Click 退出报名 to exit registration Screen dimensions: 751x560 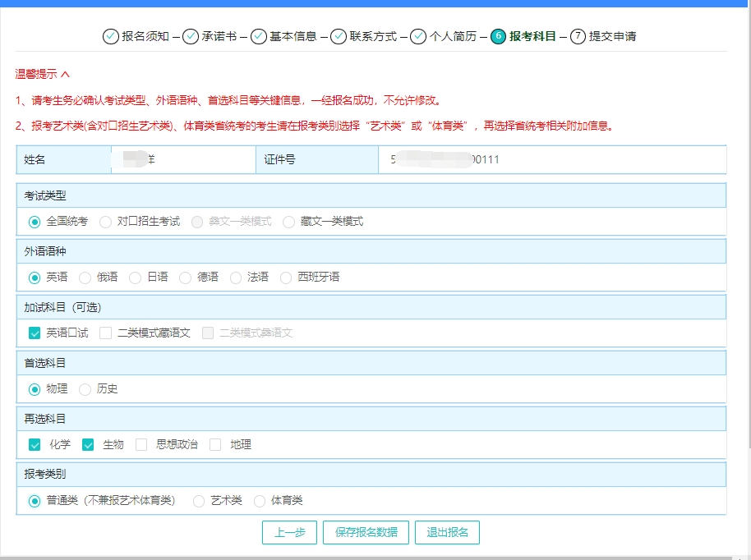pyautogui.click(x=448, y=532)
